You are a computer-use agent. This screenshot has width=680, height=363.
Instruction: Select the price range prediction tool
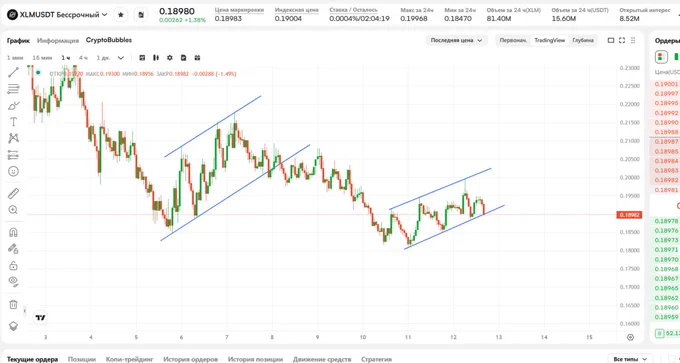[13, 155]
